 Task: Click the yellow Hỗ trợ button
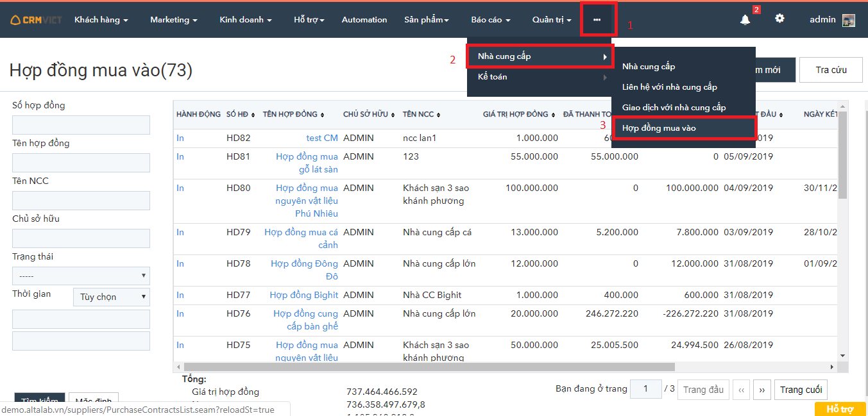tap(840, 409)
